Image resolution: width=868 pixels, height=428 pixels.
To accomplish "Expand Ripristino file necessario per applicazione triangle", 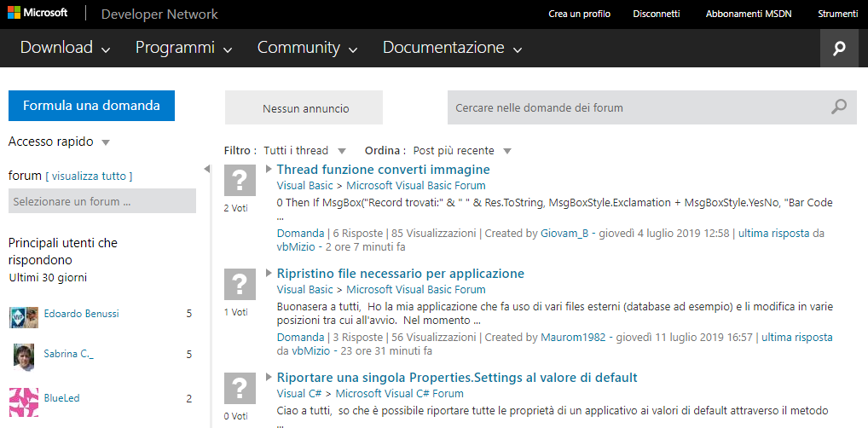I will 269,273.
